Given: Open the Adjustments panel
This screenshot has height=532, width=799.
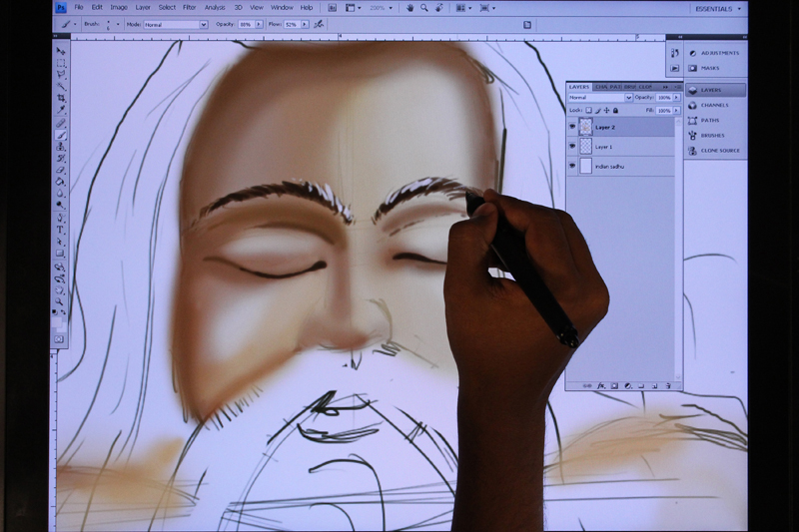Looking at the screenshot, I should pyautogui.click(x=719, y=53).
